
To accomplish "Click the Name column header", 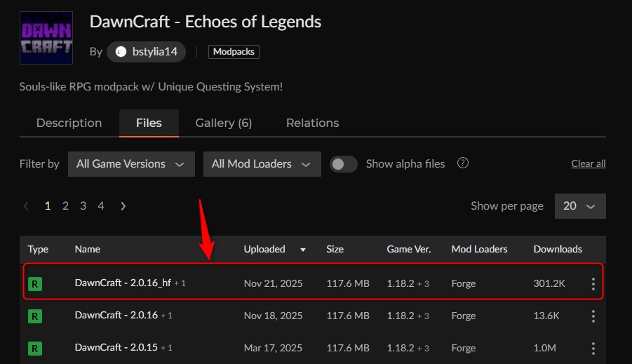I will point(88,249).
